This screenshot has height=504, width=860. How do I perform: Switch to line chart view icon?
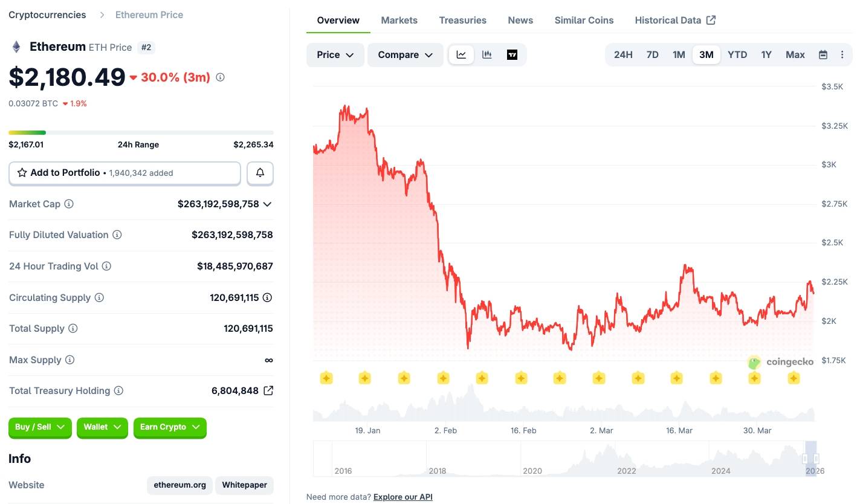click(461, 55)
